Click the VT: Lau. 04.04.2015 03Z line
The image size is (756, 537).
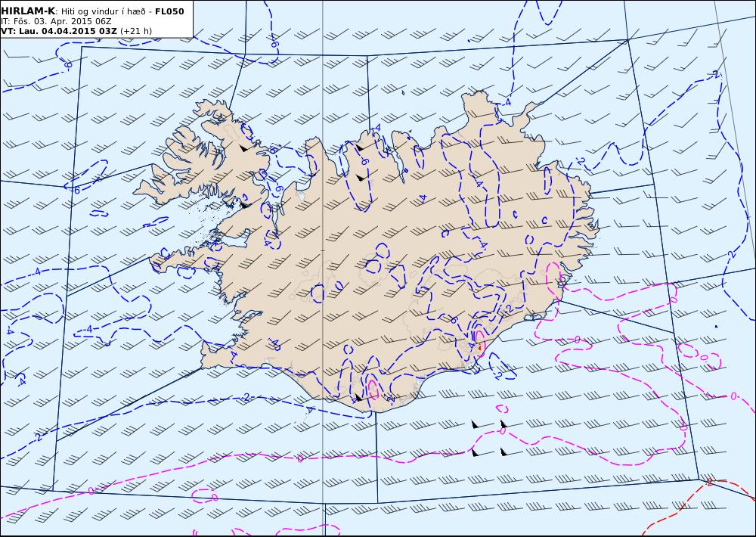click(59, 31)
